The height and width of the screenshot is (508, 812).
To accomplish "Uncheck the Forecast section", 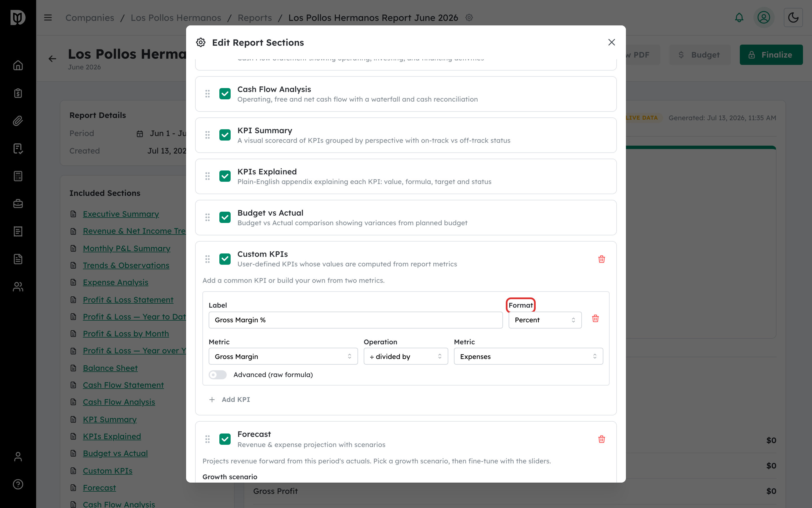I will pos(225,439).
